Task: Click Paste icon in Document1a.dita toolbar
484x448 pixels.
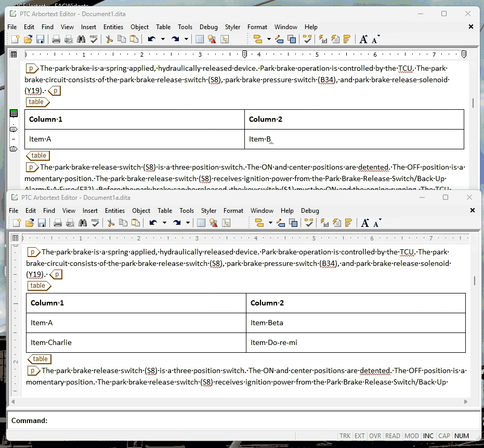Action: pos(136,223)
